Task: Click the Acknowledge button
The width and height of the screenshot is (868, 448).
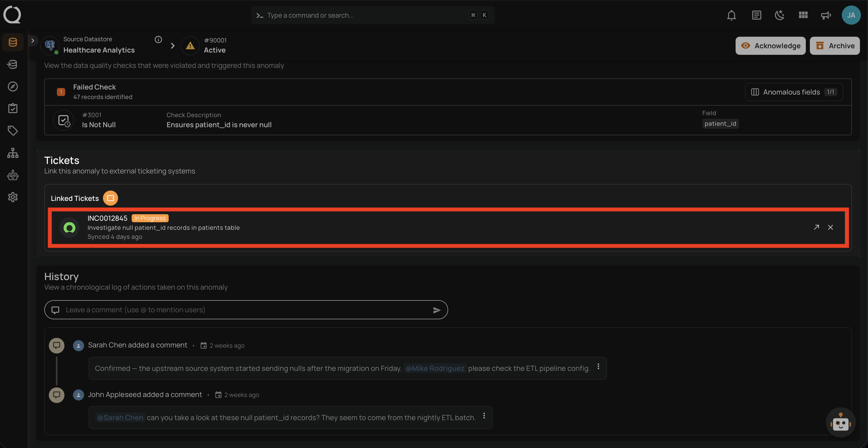Action: 770,46
